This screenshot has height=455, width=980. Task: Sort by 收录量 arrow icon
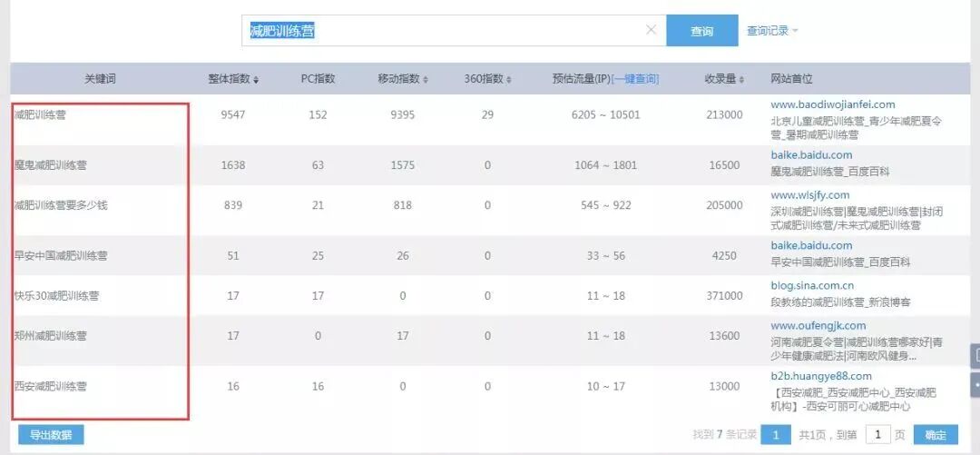pos(742,80)
